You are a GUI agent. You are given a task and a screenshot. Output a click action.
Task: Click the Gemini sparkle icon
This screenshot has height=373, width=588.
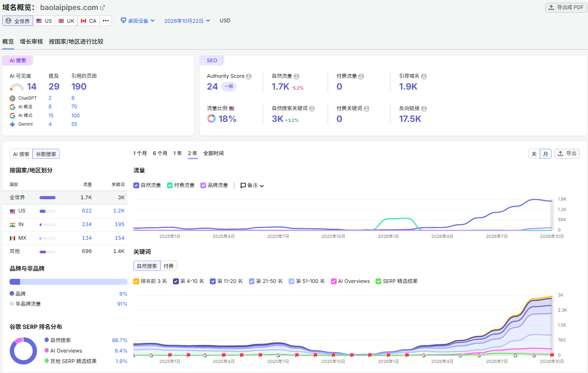[12, 124]
